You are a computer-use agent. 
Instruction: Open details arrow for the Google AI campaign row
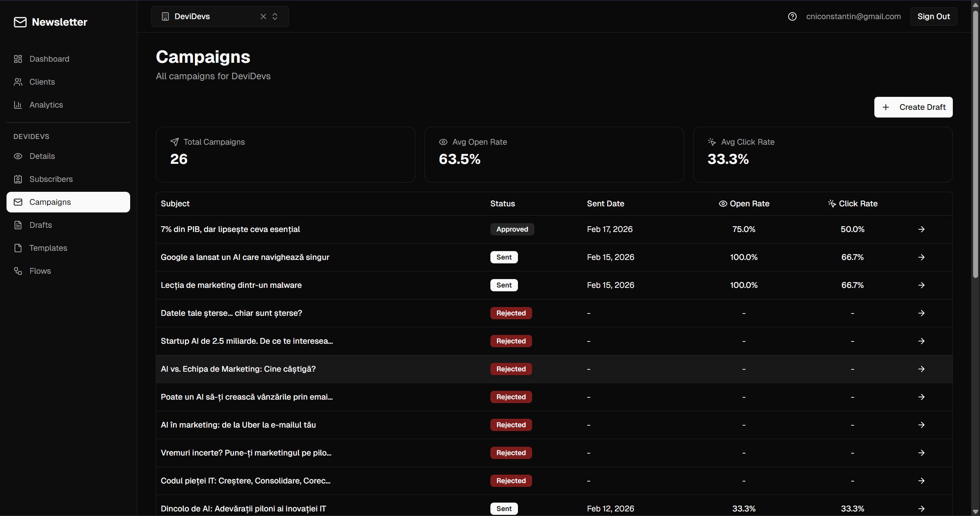pyautogui.click(x=921, y=257)
